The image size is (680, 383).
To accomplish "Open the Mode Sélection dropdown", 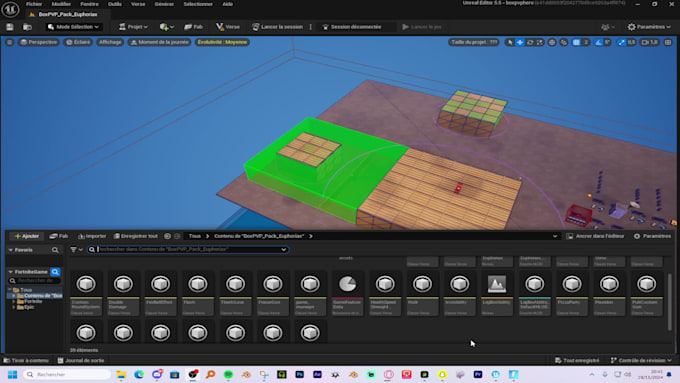I will coord(73,27).
